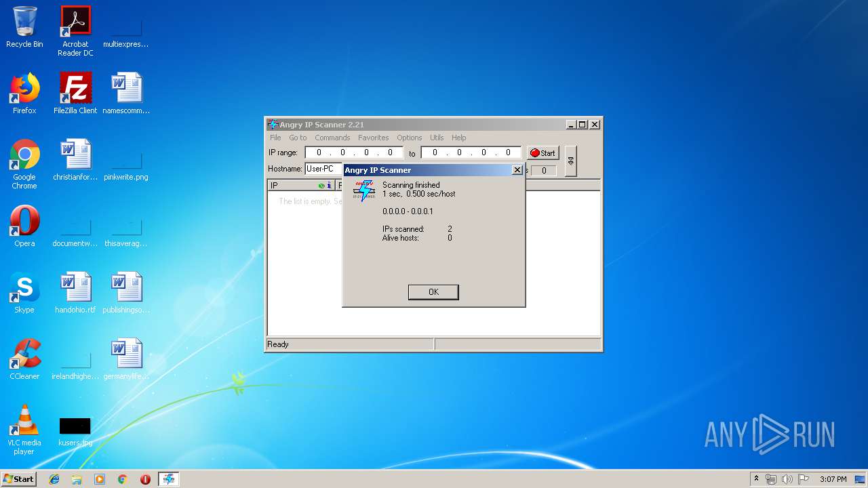This screenshot has width=868, height=488.
Task: Click the volume speaker tray icon
Action: (x=787, y=479)
